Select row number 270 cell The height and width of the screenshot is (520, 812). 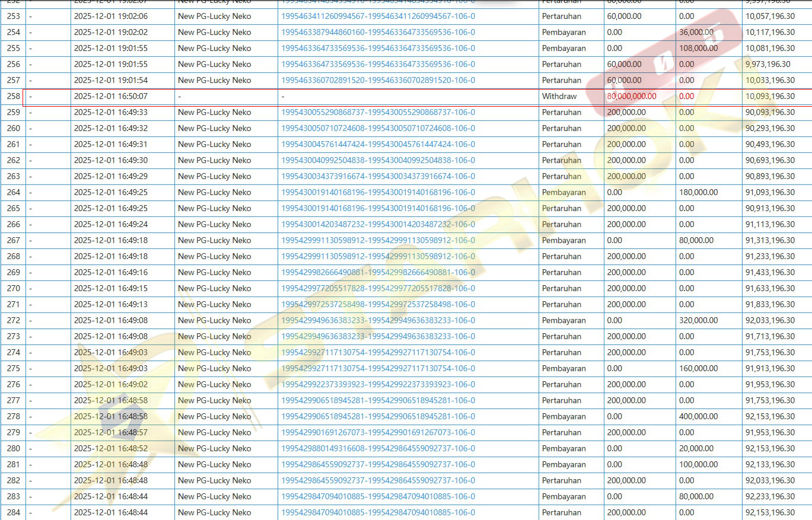13,289
